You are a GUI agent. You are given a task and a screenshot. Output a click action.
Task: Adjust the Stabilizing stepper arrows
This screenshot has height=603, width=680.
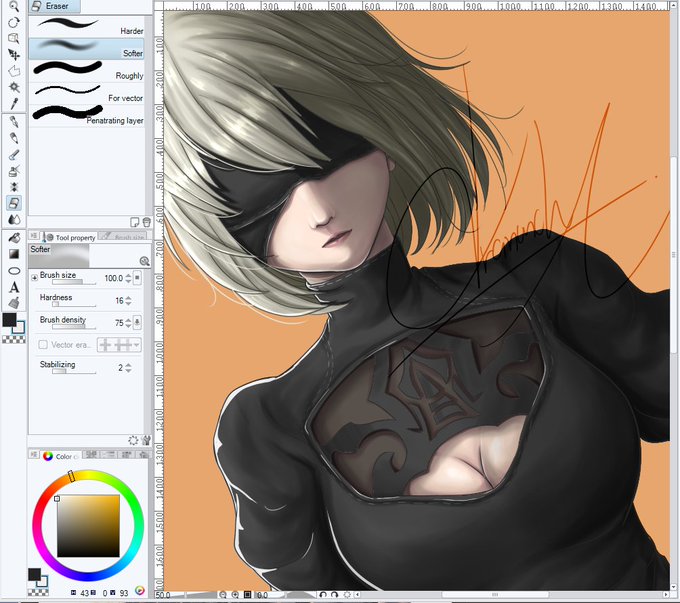point(128,368)
